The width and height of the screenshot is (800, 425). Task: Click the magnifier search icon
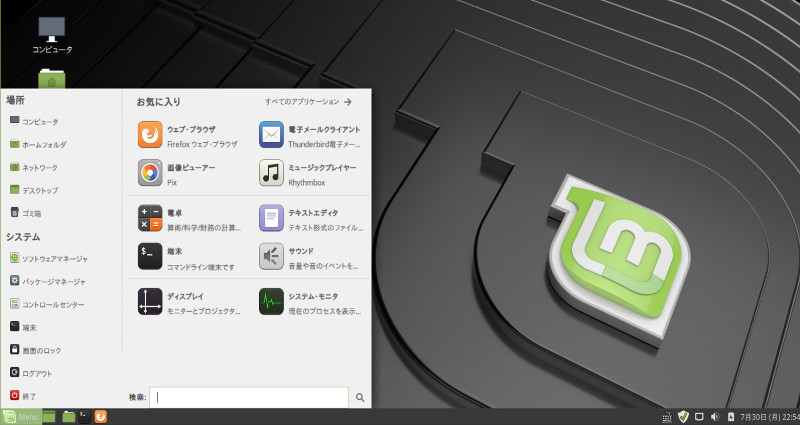[x=360, y=397]
